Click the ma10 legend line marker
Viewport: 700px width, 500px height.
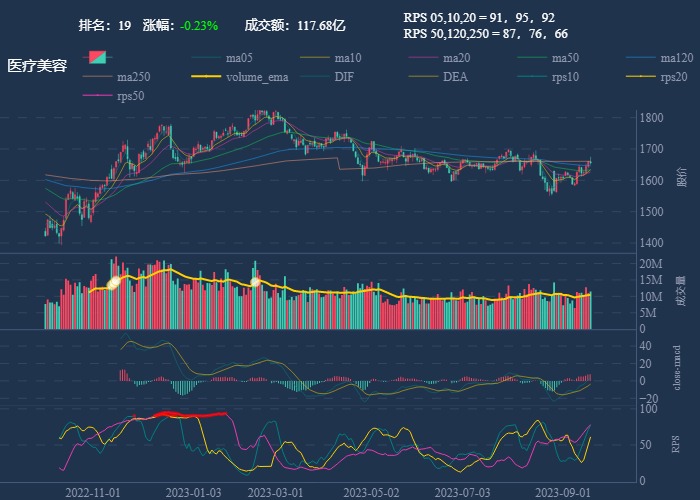click(313, 57)
